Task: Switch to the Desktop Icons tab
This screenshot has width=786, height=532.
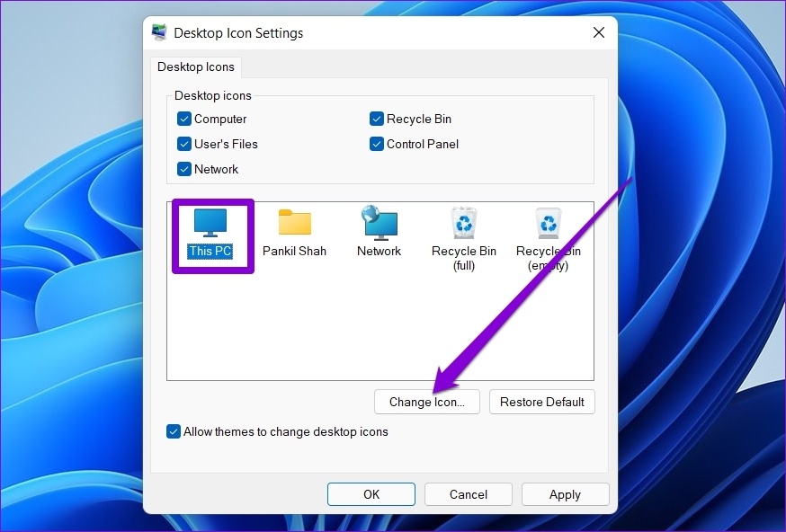Action: (196, 66)
